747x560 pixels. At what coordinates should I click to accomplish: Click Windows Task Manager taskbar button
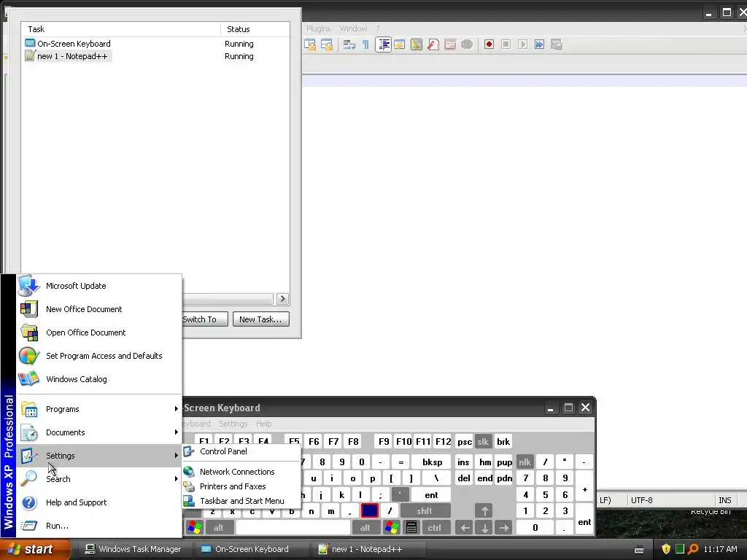click(x=134, y=549)
